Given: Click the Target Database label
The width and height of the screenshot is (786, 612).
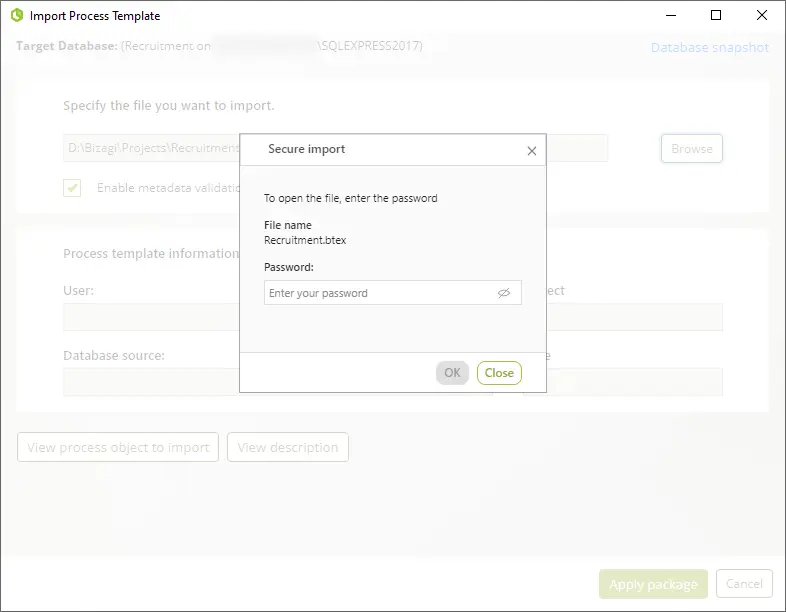Looking at the screenshot, I should pos(67,46).
